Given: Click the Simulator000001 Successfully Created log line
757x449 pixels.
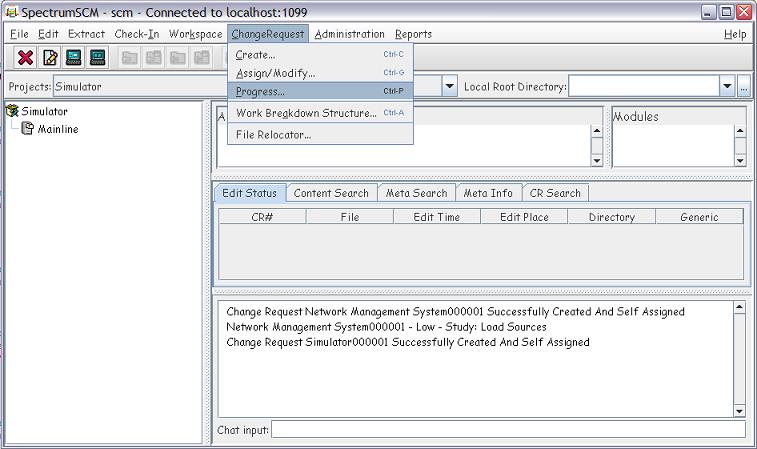Looking at the screenshot, I should click(x=408, y=342).
